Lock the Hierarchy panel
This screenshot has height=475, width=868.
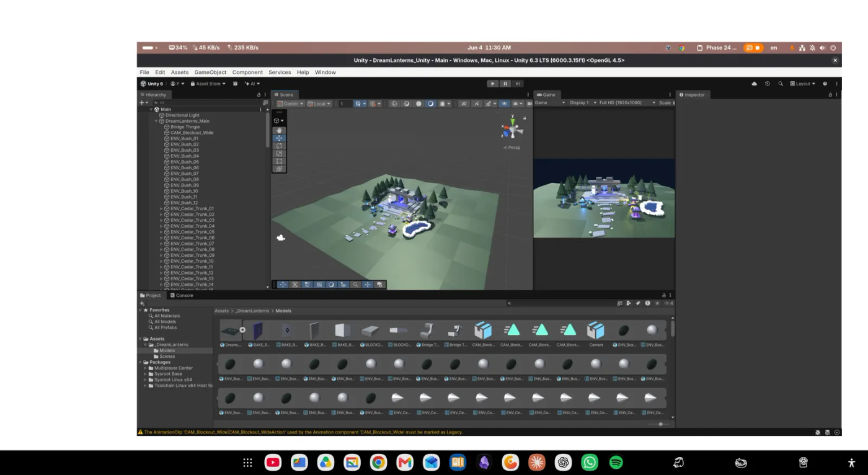[x=259, y=95]
